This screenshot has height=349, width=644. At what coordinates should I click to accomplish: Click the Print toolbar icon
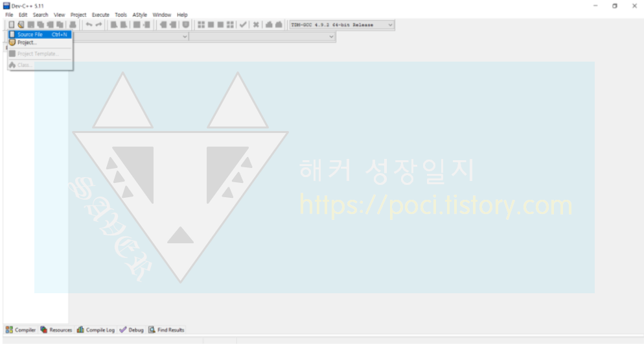point(73,25)
